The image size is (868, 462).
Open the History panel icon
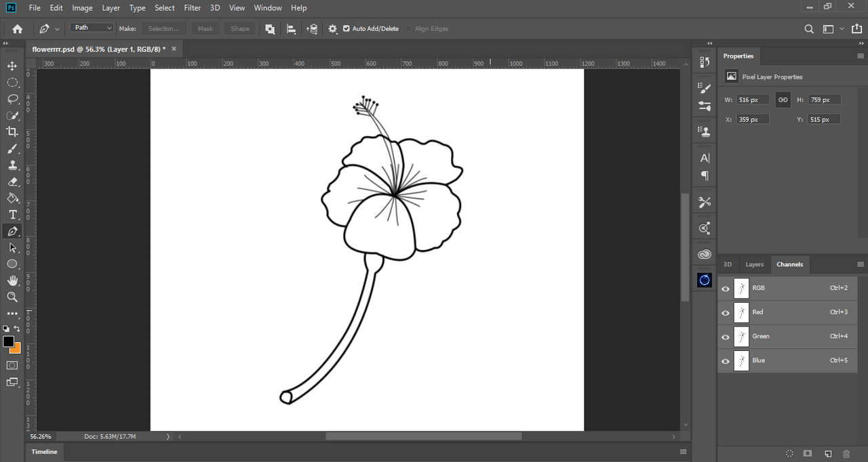[x=705, y=62]
